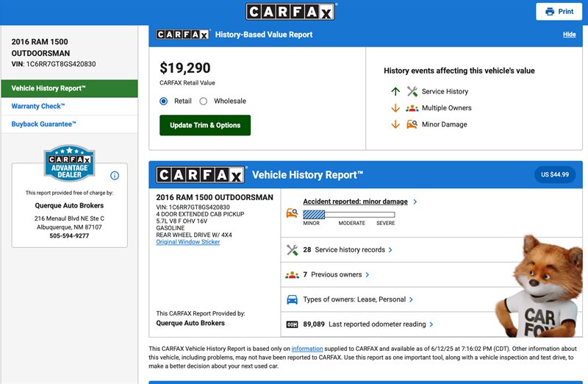Screen dimensions: 588x384
Task: Click the accident damage severity bar
Action: point(348,215)
